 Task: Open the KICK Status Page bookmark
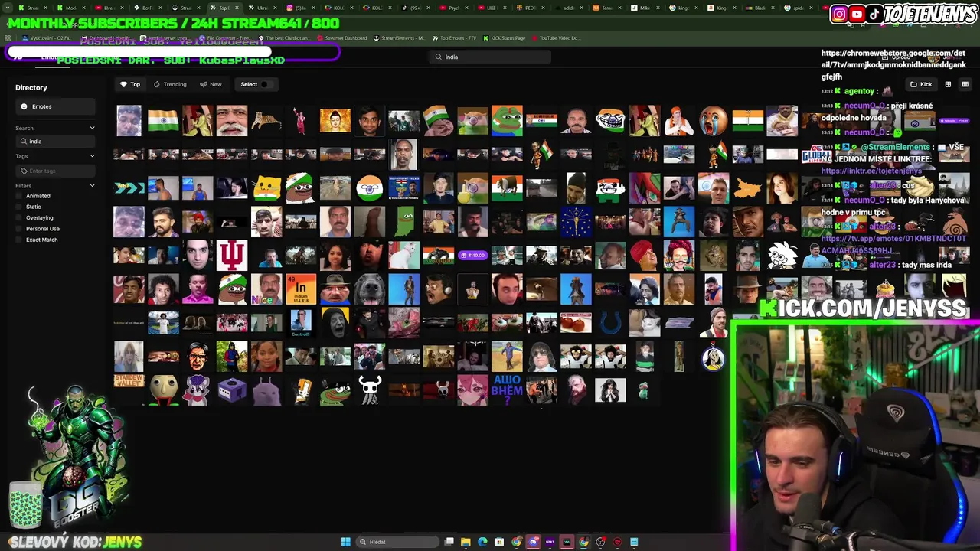point(504,38)
